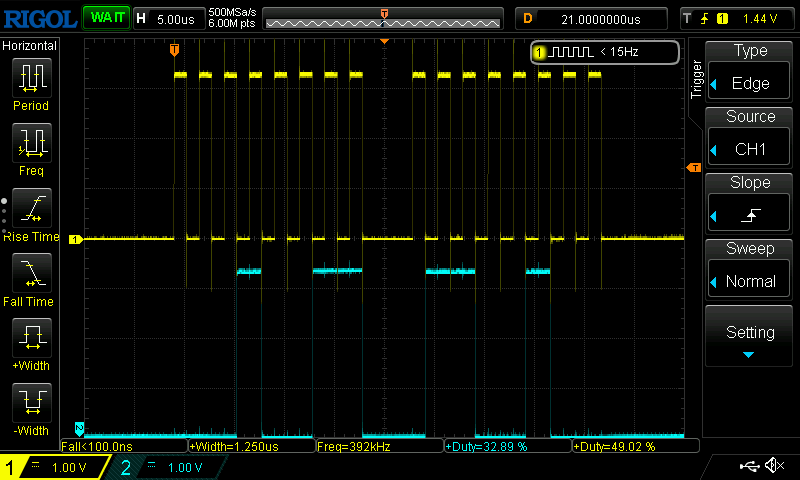Screen dimensions: 800x480
Task: Click the Horizontal menu title
Action: 30,46
